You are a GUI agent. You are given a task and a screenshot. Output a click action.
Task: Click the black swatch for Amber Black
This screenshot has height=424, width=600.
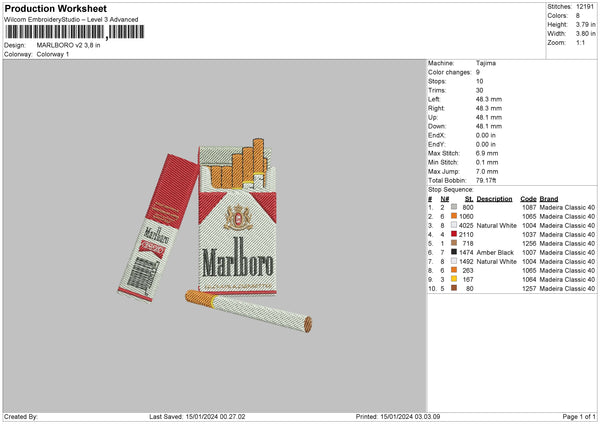click(454, 252)
